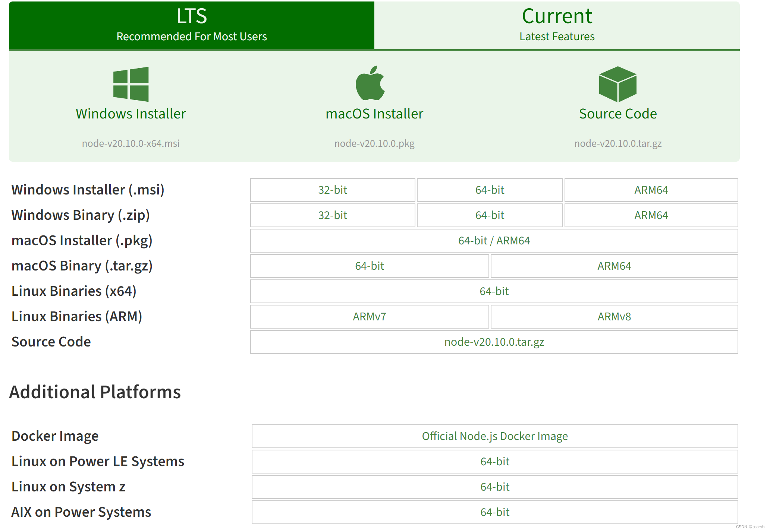Download Linux Binaries ARMv7
Image resolution: width=770 pixels, height=532 pixels.
pyautogui.click(x=369, y=317)
